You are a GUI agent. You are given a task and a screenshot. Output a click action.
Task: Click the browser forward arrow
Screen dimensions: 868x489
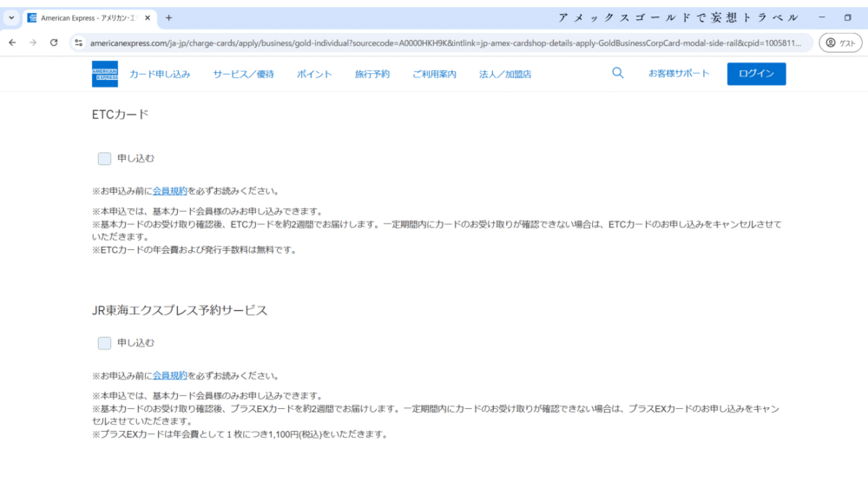(33, 43)
